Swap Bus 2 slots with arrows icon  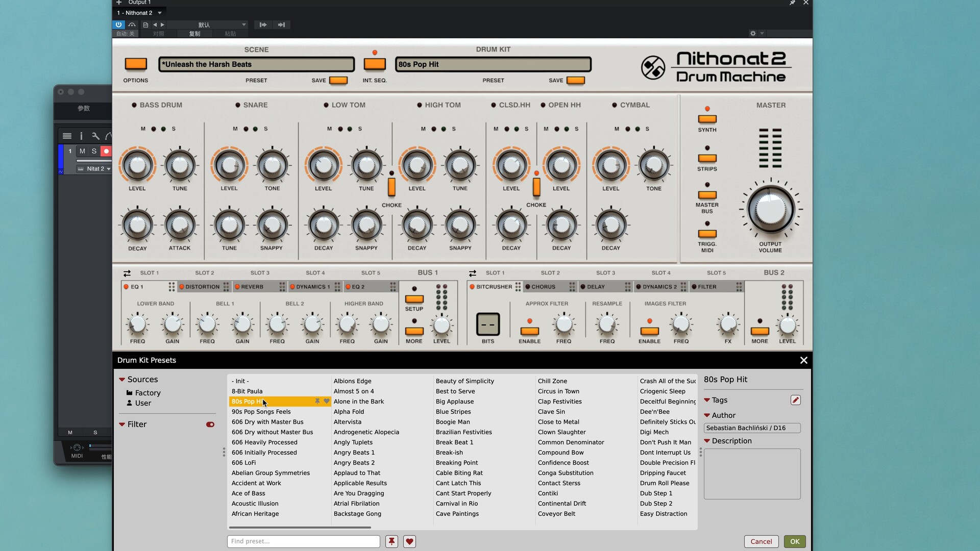(473, 273)
